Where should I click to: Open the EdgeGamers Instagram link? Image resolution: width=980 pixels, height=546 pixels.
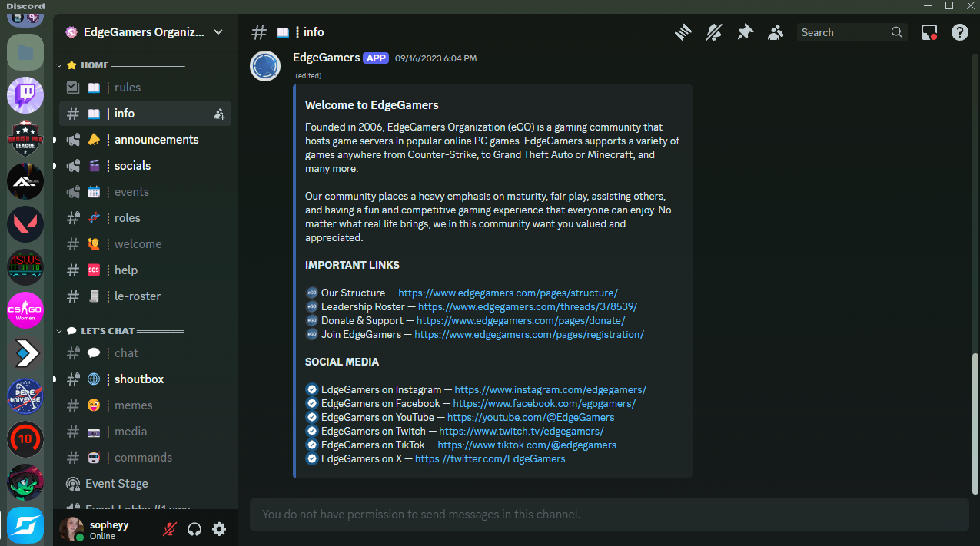click(550, 390)
